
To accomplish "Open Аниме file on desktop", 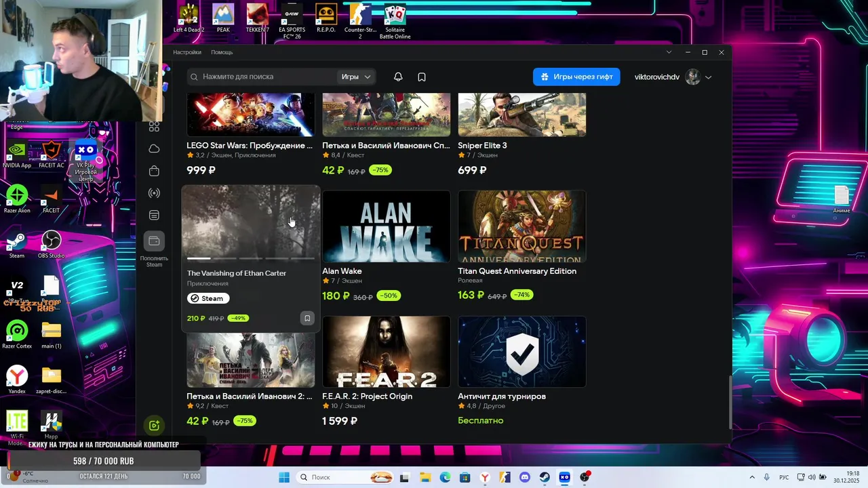I will coord(842,199).
